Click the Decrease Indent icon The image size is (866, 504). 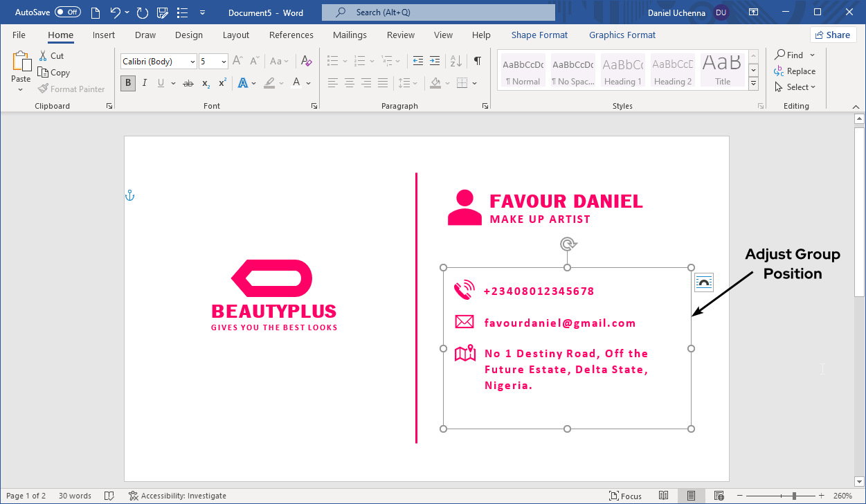pyautogui.click(x=417, y=62)
